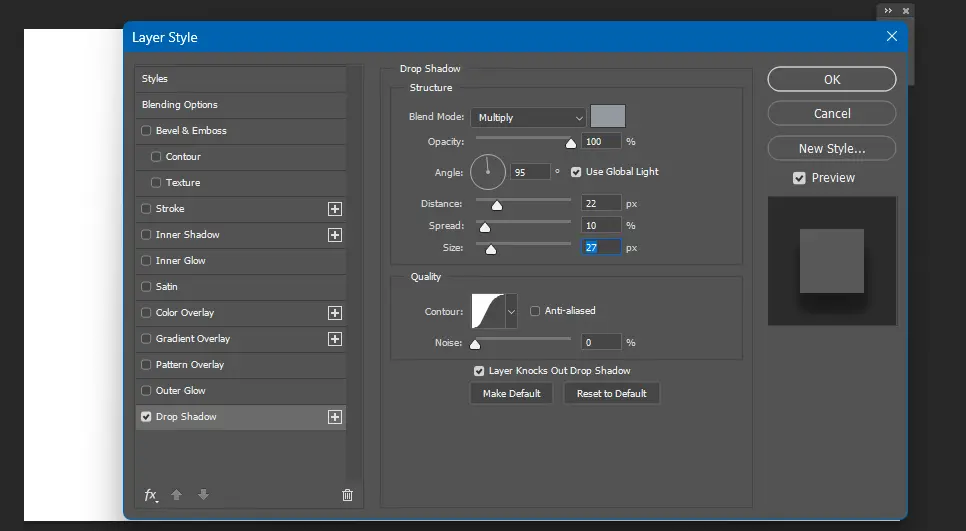Add another Color Overlay with plus icon
The height and width of the screenshot is (531, 966).
(x=335, y=313)
